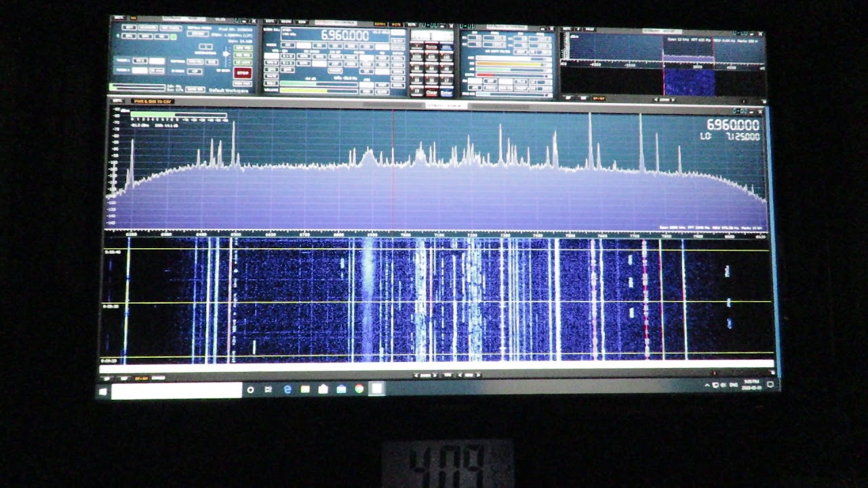Screen dimensions: 868x488
Task: Open File Explorer from the taskbar
Action: click(305, 390)
